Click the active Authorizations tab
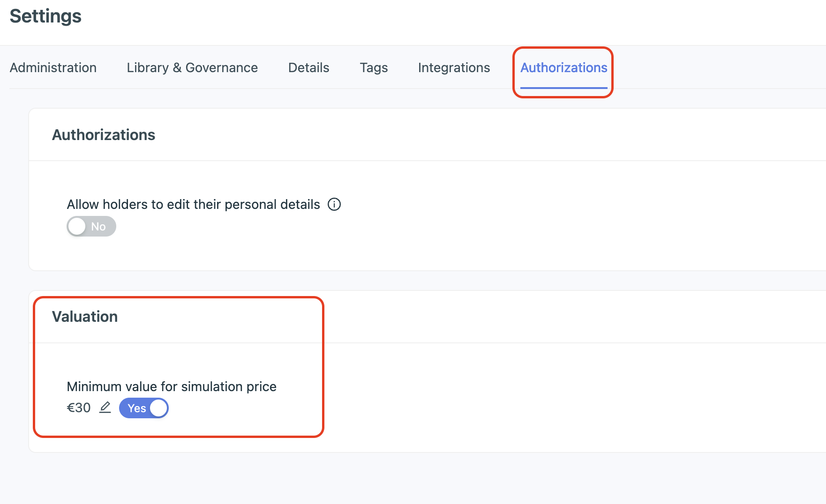The height and width of the screenshot is (504, 826). tap(563, 68)
